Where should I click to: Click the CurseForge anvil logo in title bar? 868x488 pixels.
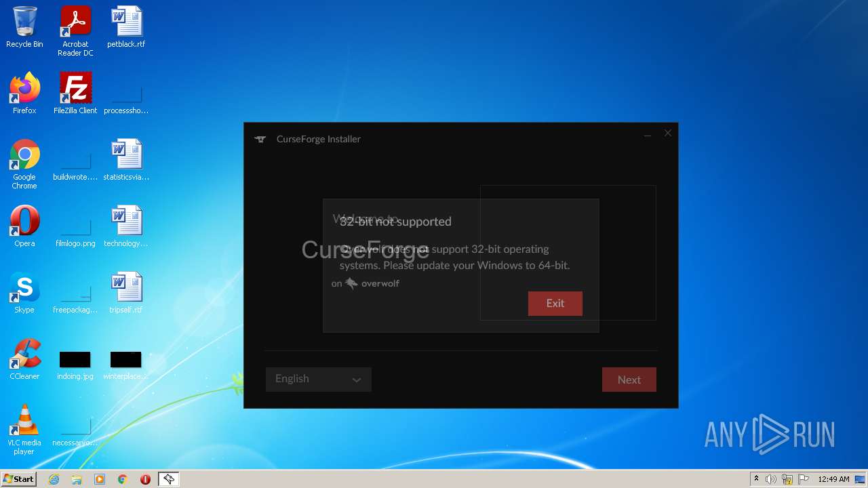(260, 139)
